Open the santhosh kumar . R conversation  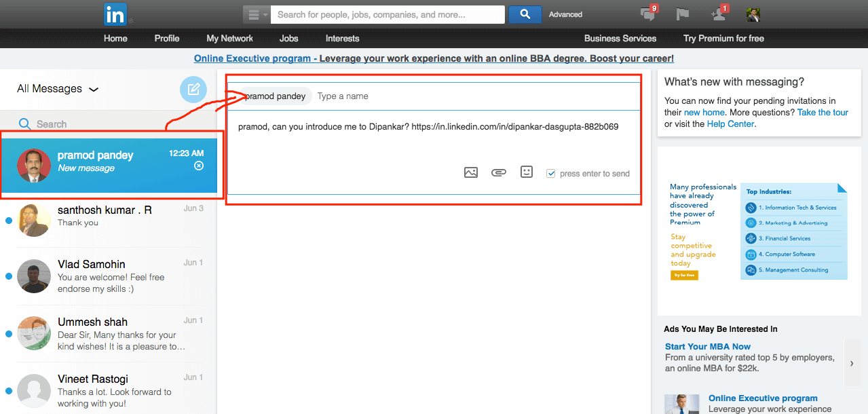pyautogui.click(x=109, y=220)
